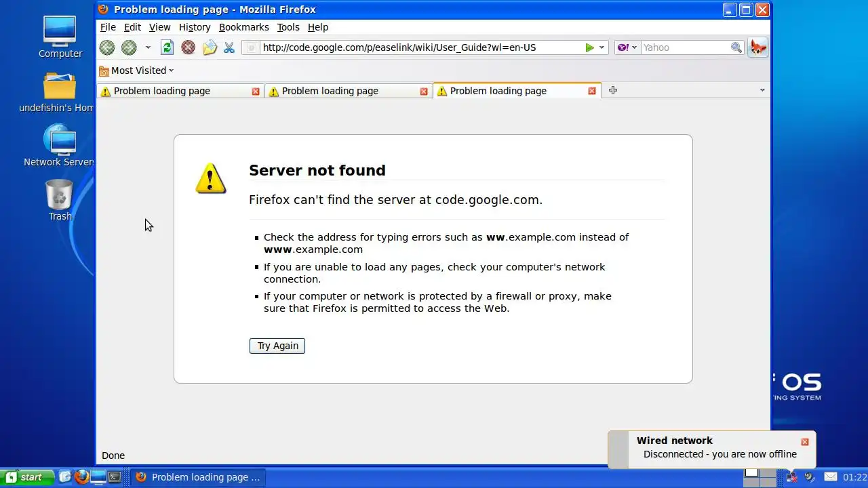Click the Problem loading page taskbar button
This screenshot has height=488, width=868.
197,477
